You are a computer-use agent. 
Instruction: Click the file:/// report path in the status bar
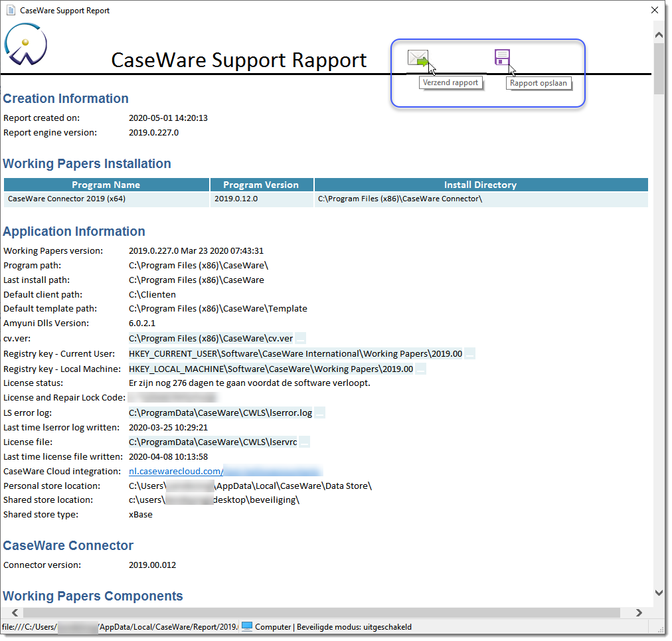pyautogui.click(x=120, y=627)
